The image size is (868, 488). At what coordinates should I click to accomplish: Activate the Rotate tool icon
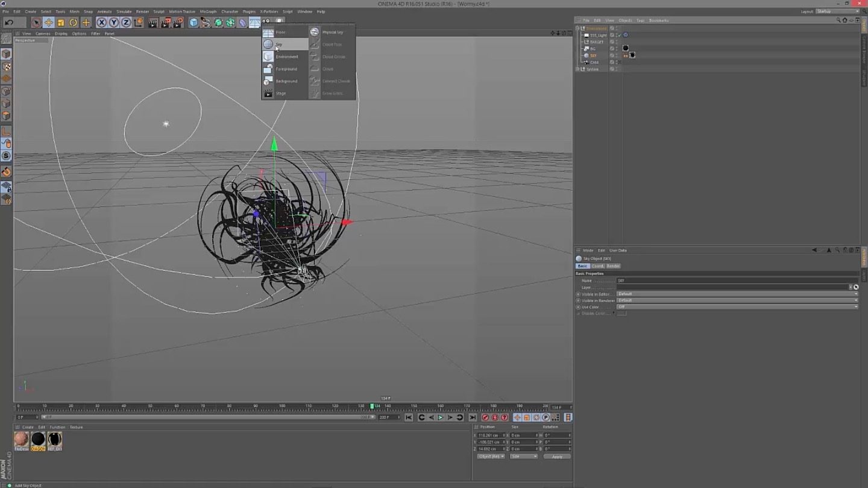(74, 22)
